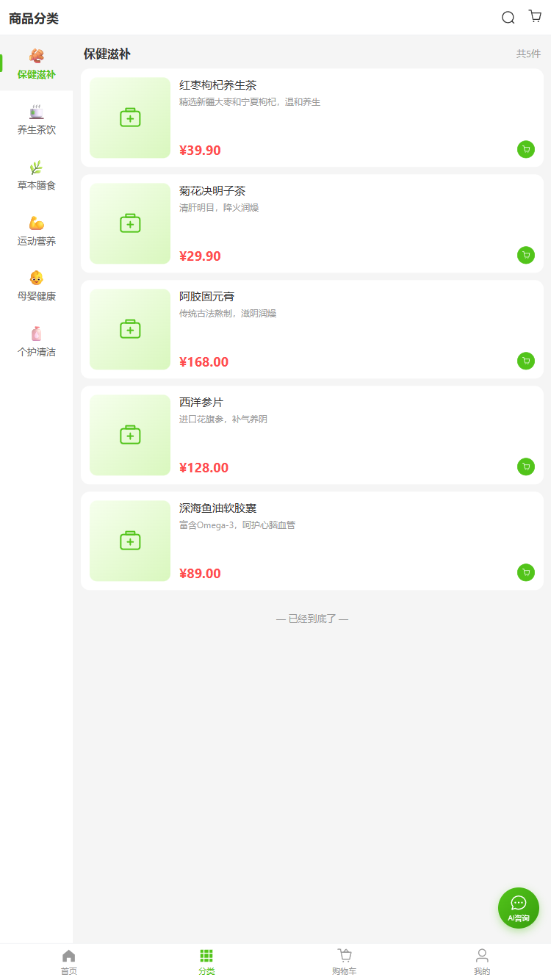Open the cart icon in top bar
Image resolution: width=551 pixels, height=980 pixels.
coord(535,17)
